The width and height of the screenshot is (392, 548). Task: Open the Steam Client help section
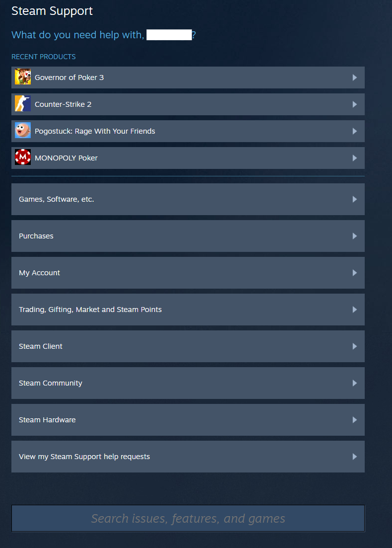pyautogui.click(x=188, y=346)
